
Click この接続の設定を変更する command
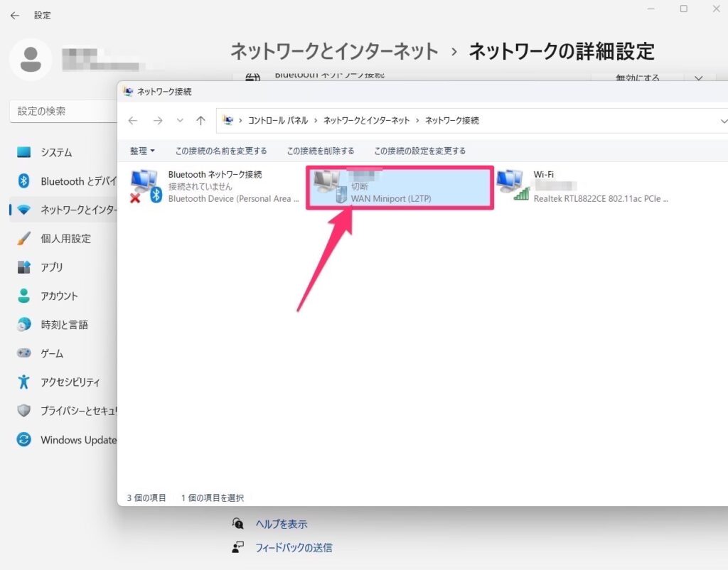(x=419, y=151)
